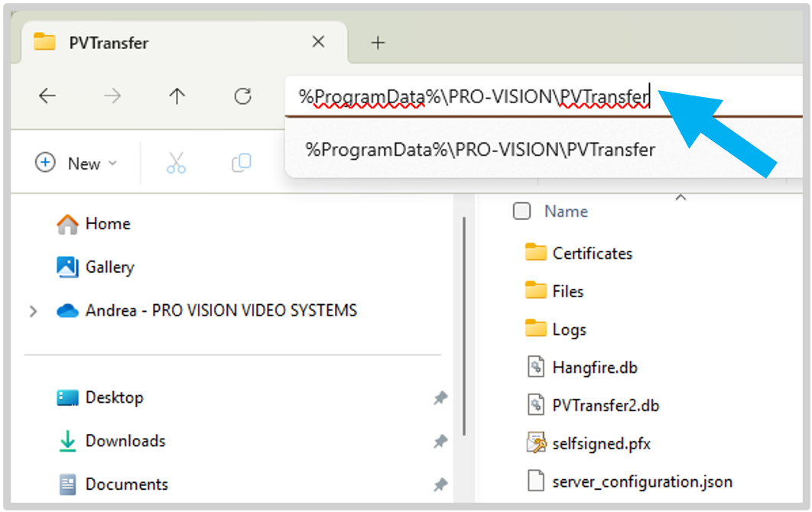Close the PVTransfer tab
Viewport: 812px width, 512px height.
[x=319, y=41]
